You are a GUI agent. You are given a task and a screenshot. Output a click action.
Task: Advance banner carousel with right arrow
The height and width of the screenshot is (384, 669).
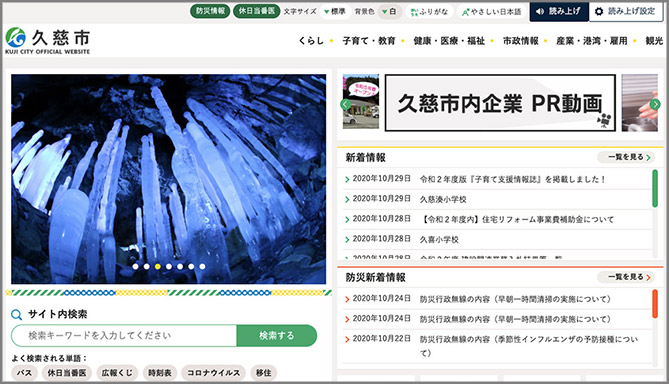click(655, 104)
